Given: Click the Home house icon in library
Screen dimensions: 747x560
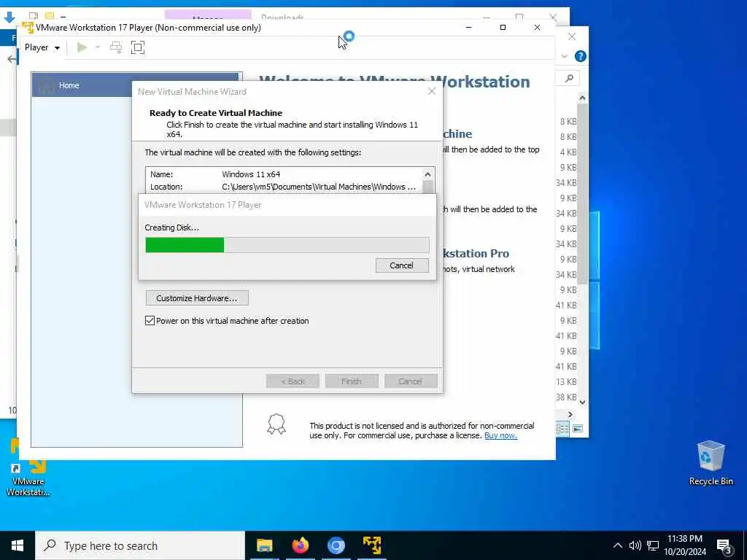Looking at the screenshot, I should pos(46,86).
